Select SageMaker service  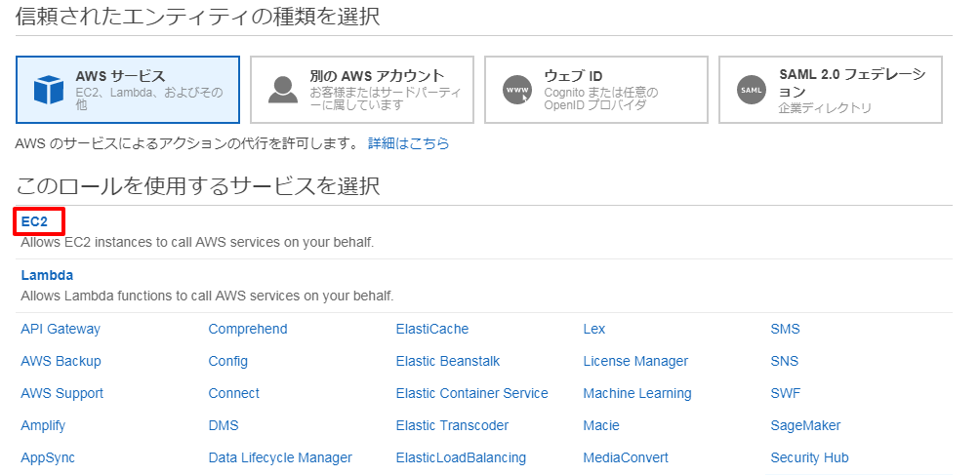(805, 425)
